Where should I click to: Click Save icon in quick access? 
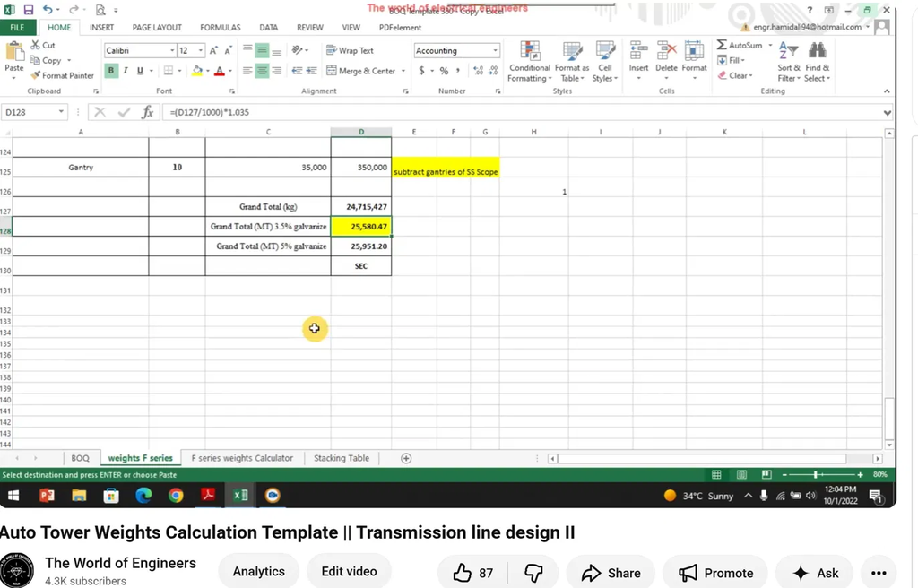pyautogui.click(x=28, y=10)
